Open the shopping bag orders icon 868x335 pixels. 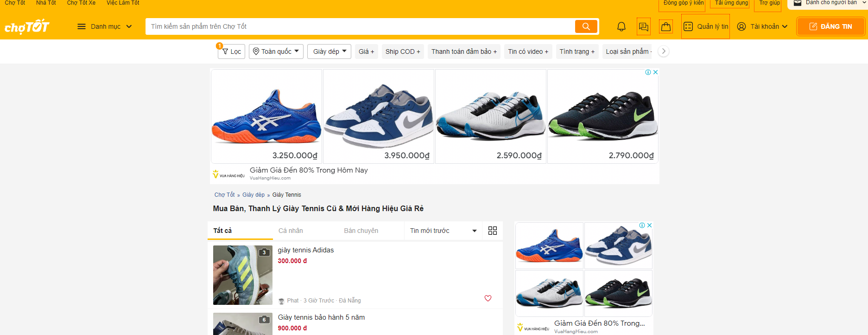(x=666, y=26)
